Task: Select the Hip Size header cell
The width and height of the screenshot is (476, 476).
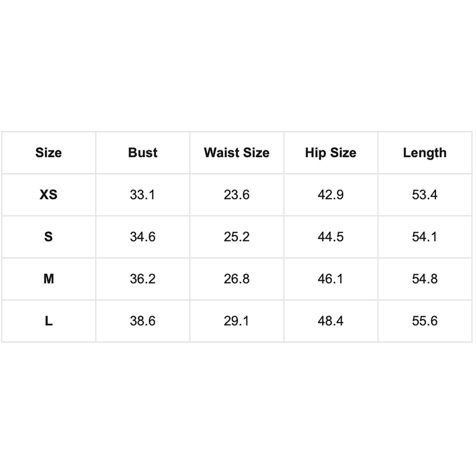Action: (x=331, y=153)
